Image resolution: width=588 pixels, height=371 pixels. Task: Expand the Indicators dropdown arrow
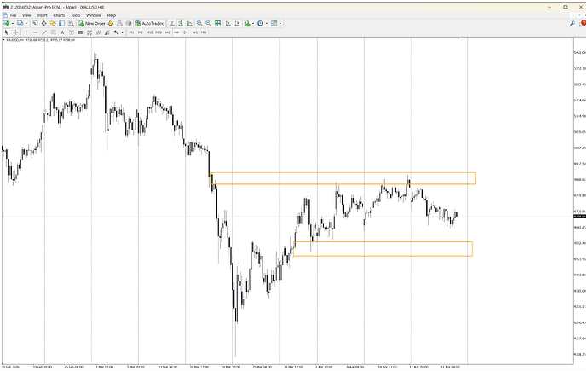pos(253,23)
